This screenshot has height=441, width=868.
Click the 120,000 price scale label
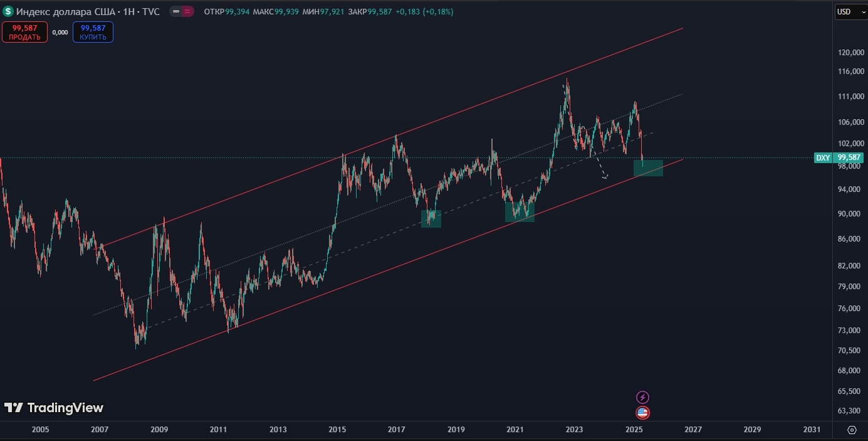click(850, 53)
